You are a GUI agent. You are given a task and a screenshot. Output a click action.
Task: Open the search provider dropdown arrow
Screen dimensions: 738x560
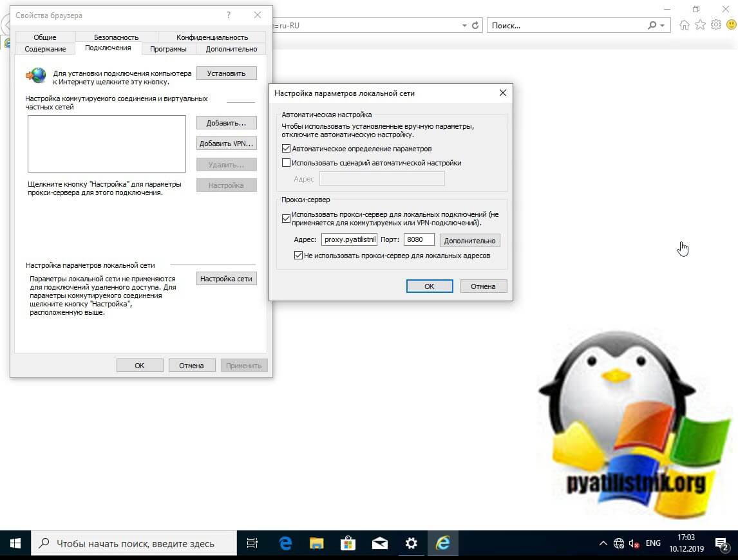tap(663, 26)
